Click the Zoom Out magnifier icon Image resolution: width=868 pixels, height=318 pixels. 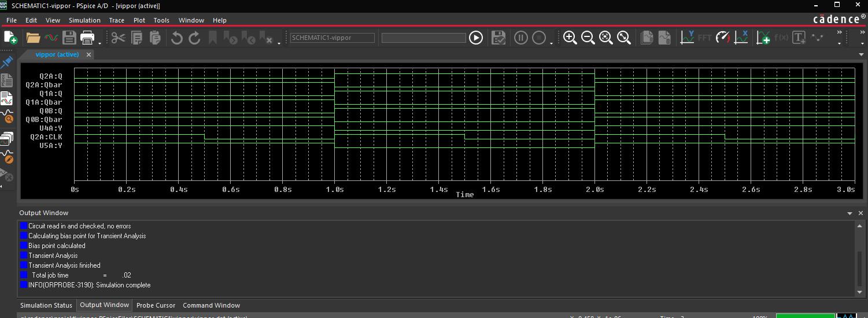(x=588, y=38)
